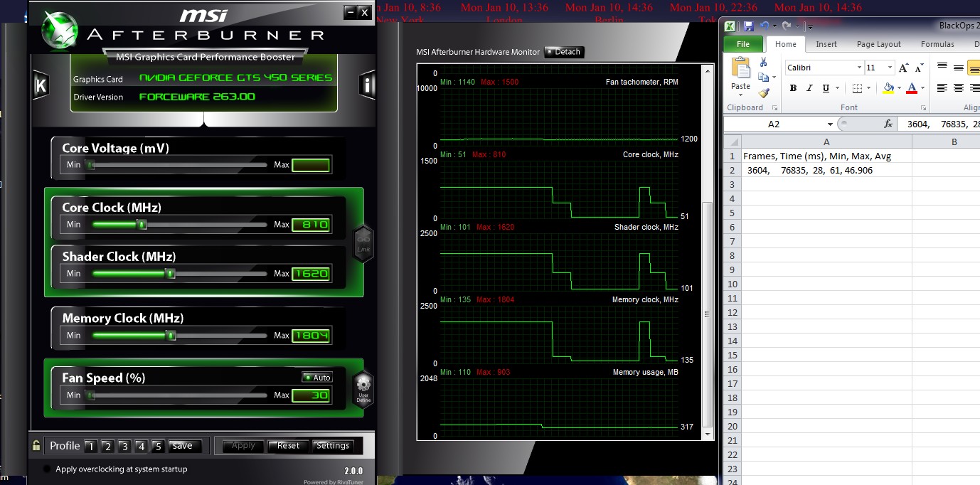Activate the Format Painter brush
Viewport: 980px width, 485px height.
[764, 93]
